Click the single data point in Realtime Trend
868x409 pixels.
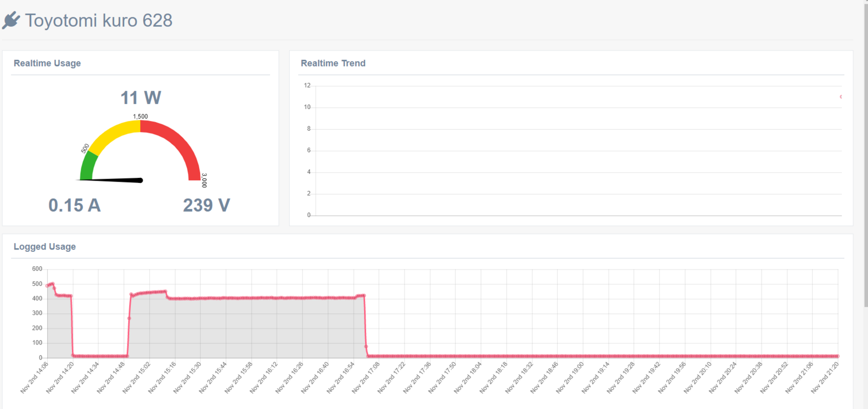pos(841,97)
